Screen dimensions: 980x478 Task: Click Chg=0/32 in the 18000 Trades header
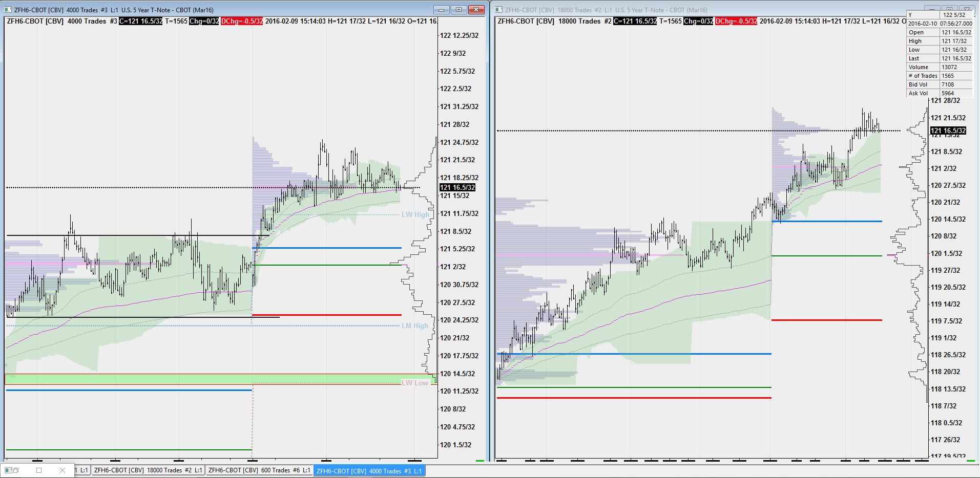[698, 21]
